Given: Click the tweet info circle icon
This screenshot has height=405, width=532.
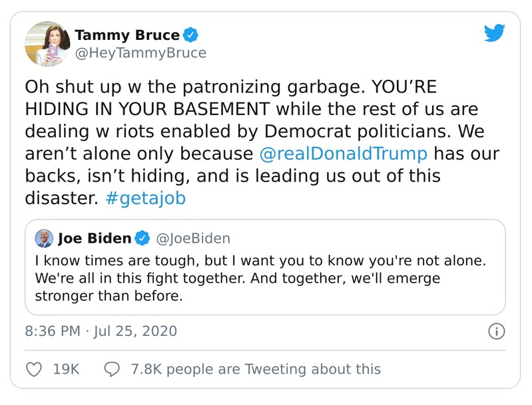Looking at the screenshot, I should (x=497, y=331).
